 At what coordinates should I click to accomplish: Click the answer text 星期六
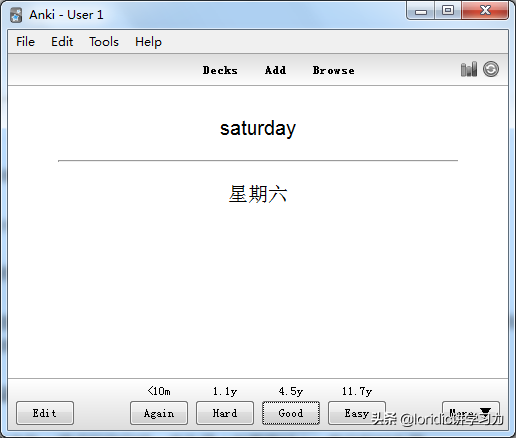[x=258, y=194]
